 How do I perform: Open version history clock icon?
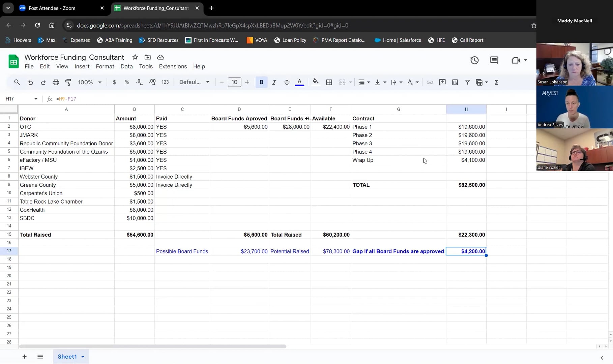point(474,60)
